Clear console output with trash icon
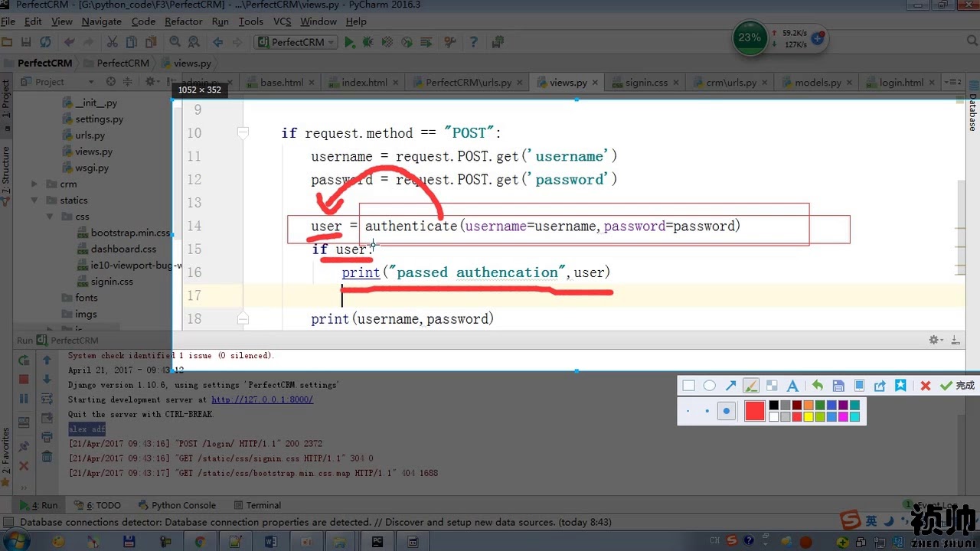Screen dimensions: 980x551 point(47,456)
